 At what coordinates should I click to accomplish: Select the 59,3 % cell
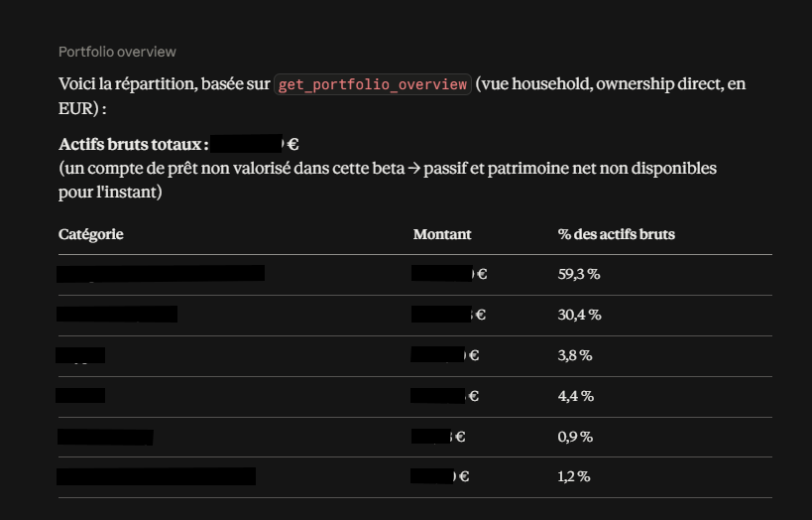click(579, 274)
